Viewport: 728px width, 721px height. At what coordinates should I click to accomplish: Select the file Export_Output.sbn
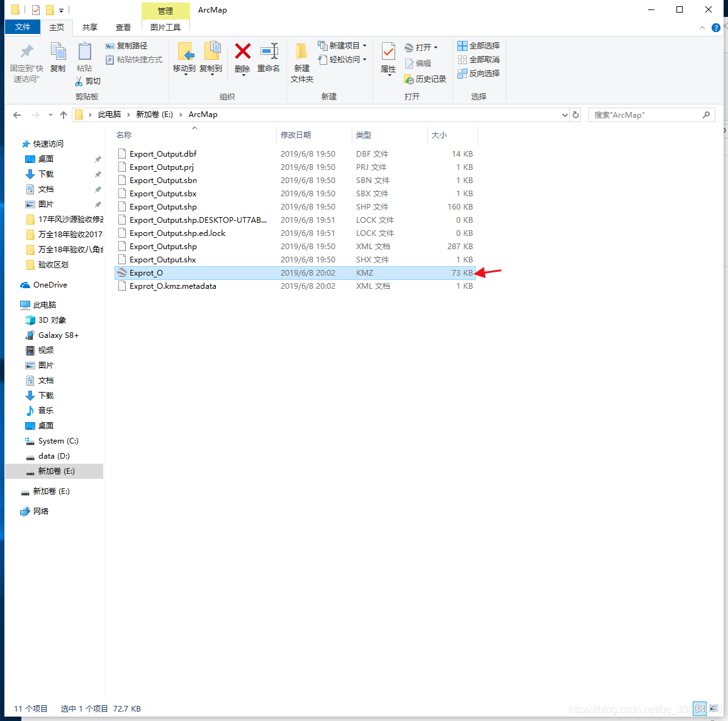pyautogui.click(x=295, y=181)
